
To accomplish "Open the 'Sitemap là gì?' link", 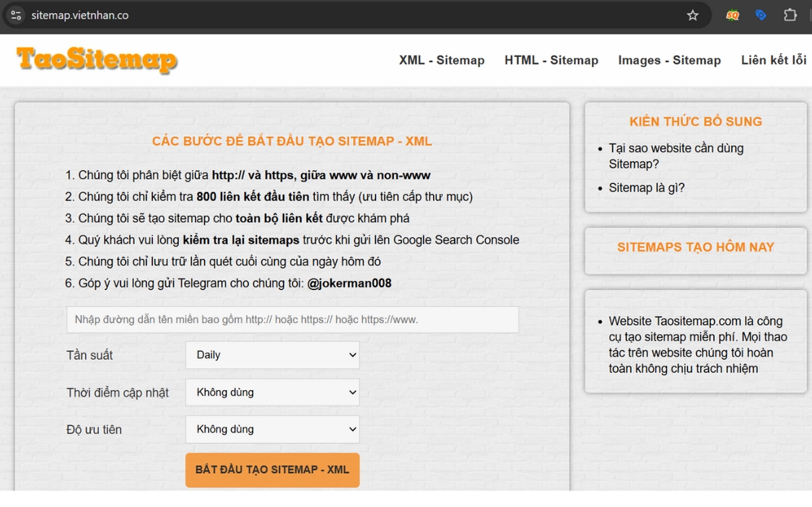I will point(646,188).
